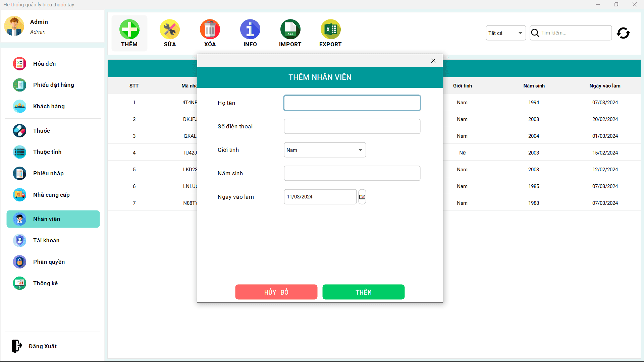Open the Giới tính dropdown showing Nam
This screenshot has height=362, width=644.
(324, 150)
